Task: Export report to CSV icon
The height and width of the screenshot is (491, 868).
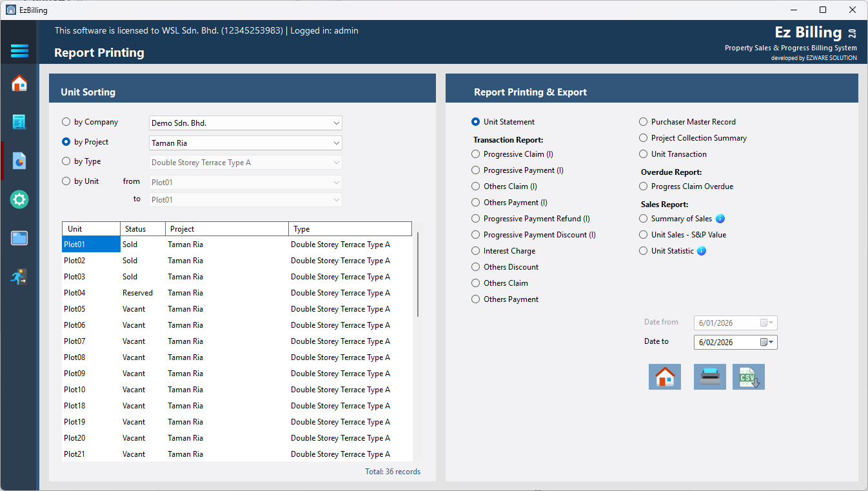Action: [x=749, y=377]
